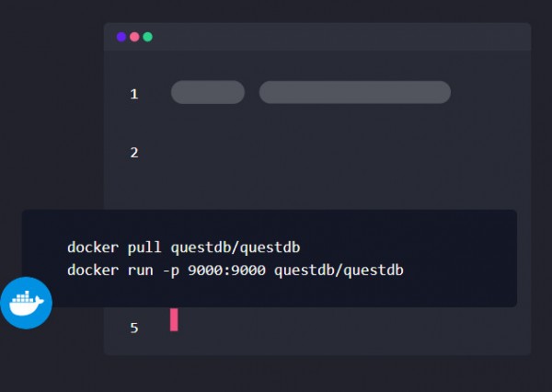The image size is (552, 392).
Task: Select line number 2 in the gutter
Action: (134, 153)
